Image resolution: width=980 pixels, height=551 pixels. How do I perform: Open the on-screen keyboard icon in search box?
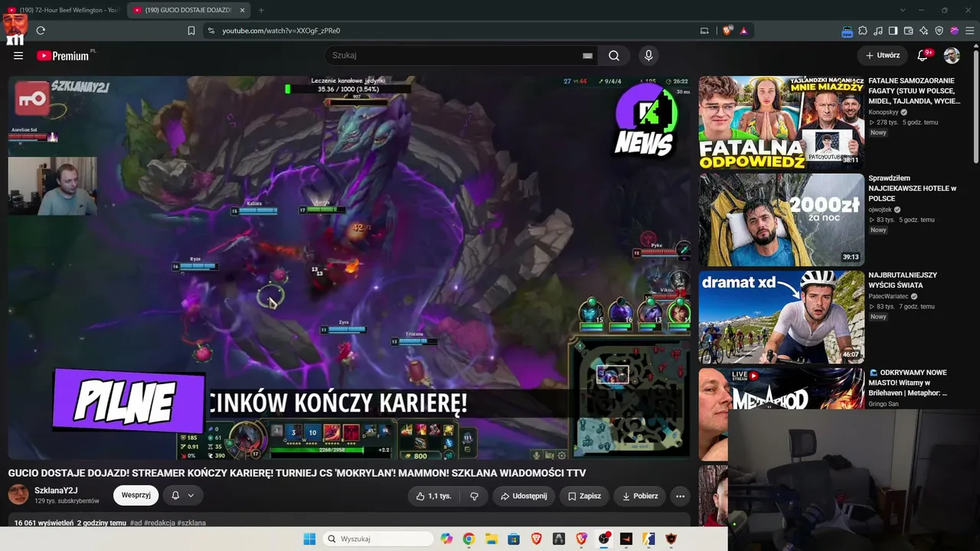pyautogui.click(x=587, y=55)
